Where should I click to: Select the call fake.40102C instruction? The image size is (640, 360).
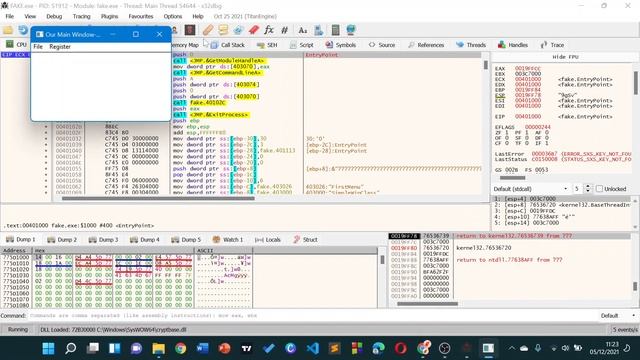pos(200,102)
